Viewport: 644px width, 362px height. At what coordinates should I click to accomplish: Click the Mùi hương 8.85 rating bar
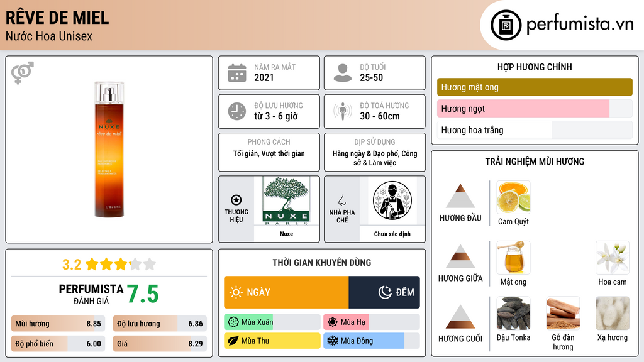58,324
